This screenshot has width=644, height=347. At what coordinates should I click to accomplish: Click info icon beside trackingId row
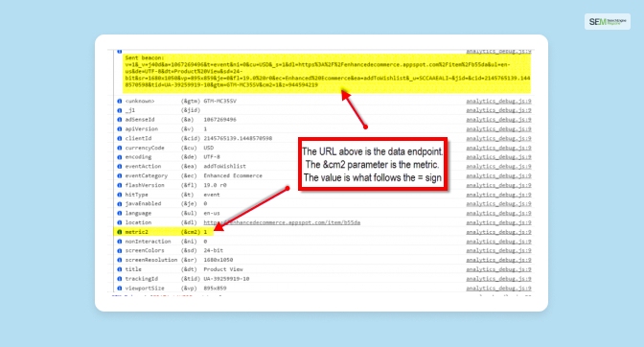[x=120, y=279]
